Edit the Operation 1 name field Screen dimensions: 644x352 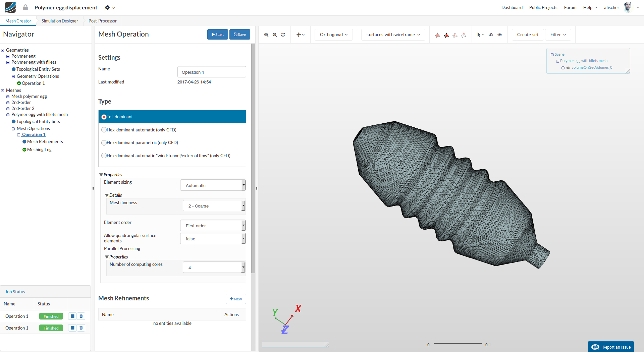click(x=211, y=72)
